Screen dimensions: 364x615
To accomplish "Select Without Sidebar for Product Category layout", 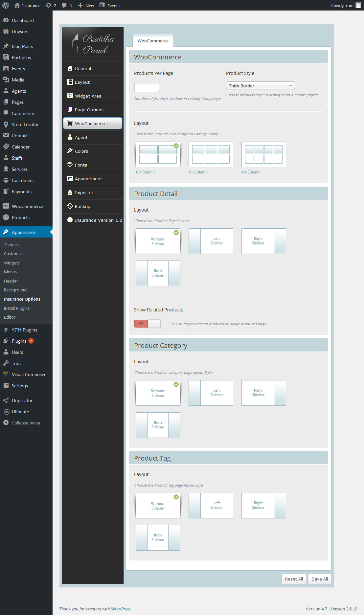I will click(x=158, y=393).
